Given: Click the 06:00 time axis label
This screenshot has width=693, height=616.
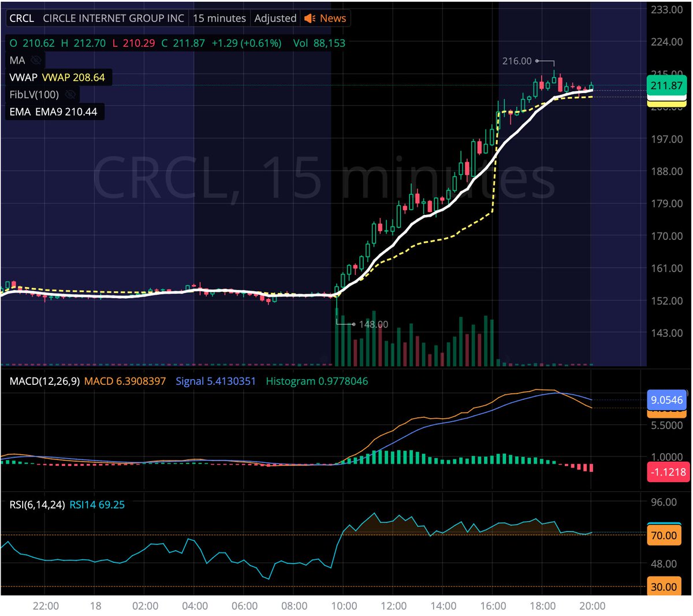Looking at the screenshot, I should [244, 606].
